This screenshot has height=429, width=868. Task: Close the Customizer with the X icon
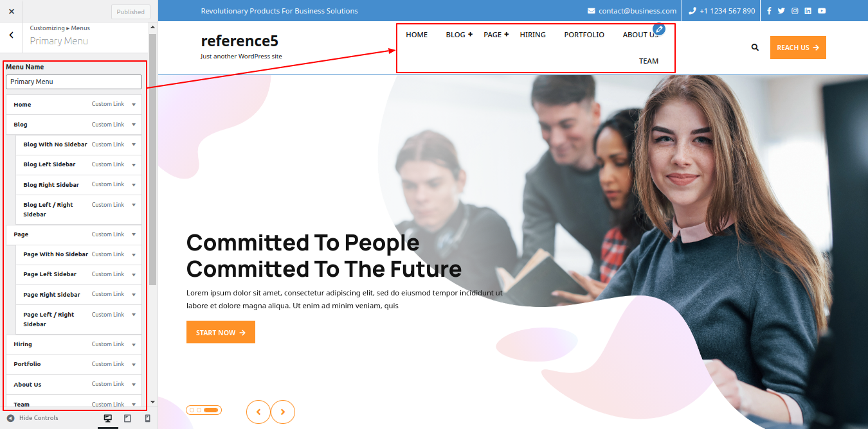coord(11,11)
